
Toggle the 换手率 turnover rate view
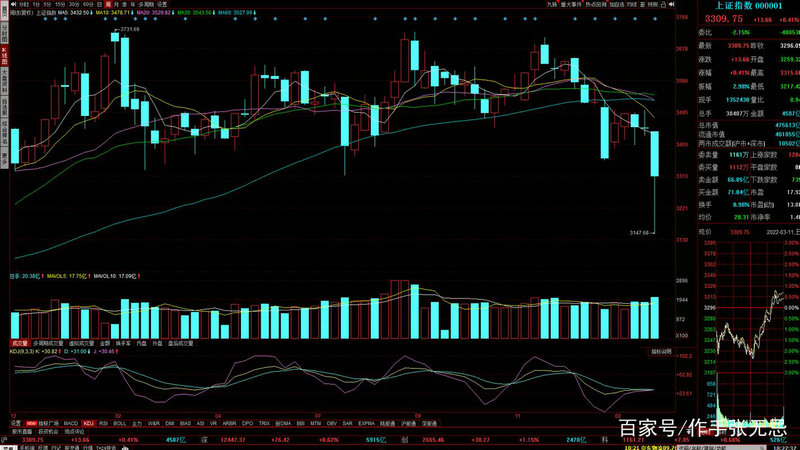coord(123,343)
